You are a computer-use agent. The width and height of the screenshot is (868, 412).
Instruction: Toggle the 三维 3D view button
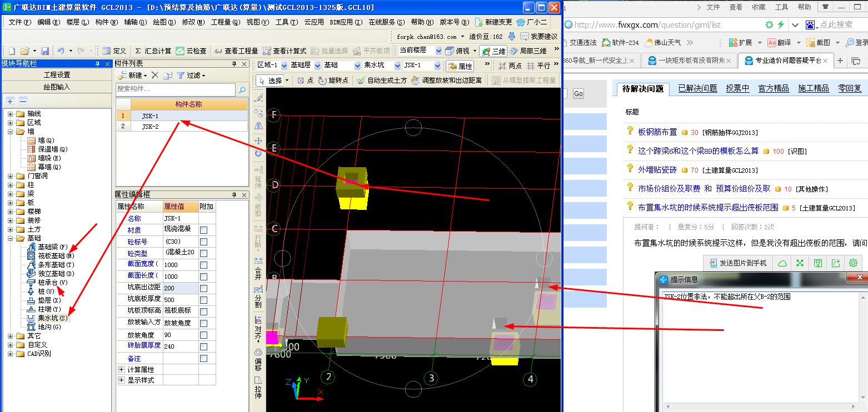click(x=493, y=51)
